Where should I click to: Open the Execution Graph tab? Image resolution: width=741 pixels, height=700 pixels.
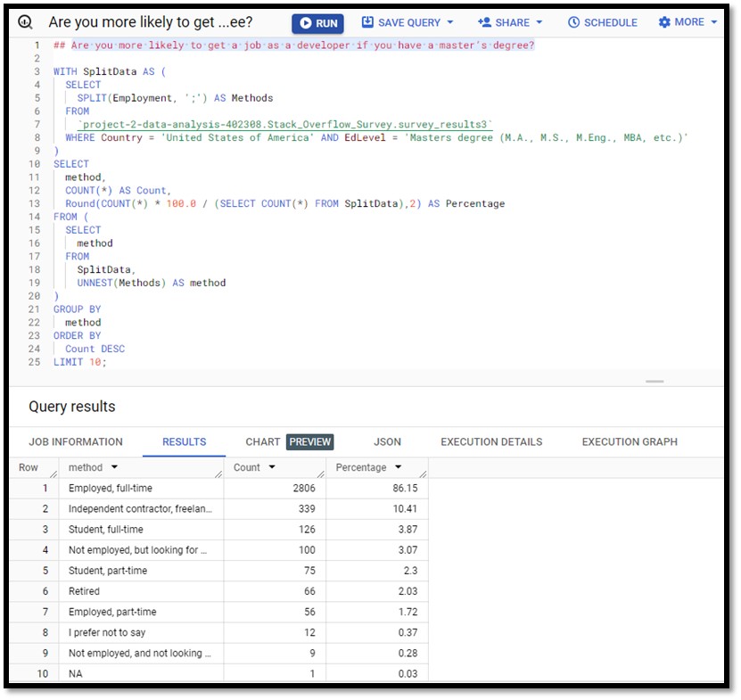click(x=629, y=441)
